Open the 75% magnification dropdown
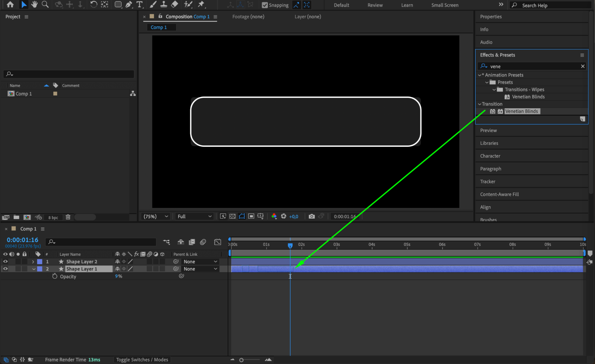Screen dimensions: 595x364 156,216
